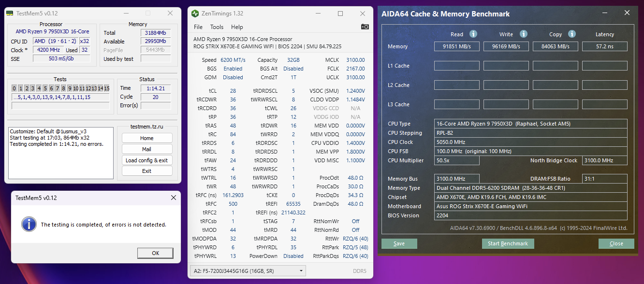Click the Available memory 29950Mb field
The height and width of the screenshot is (284, 644).
click(156, 42)
